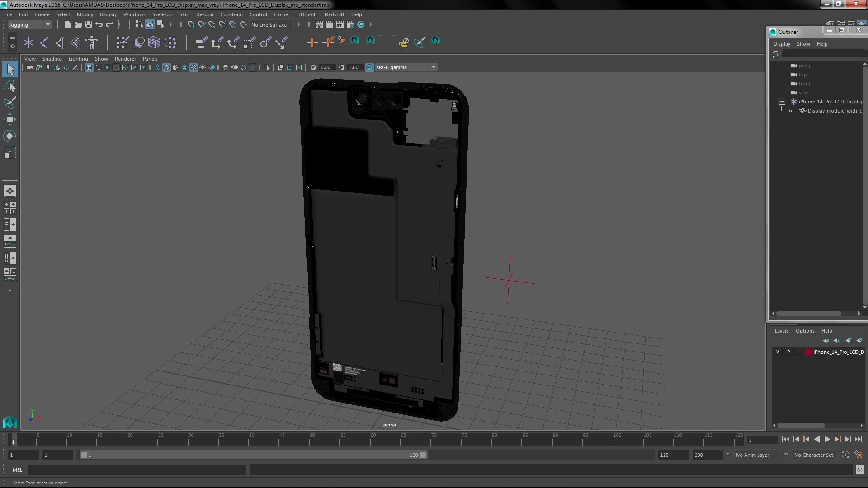Select the persp camera in Outliner

tap(804, 66)
